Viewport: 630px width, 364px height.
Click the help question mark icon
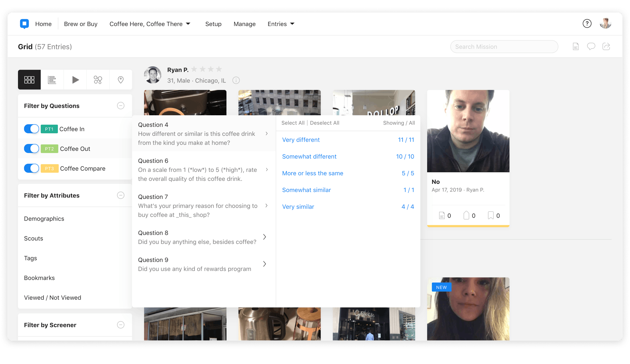click(587, 24)
